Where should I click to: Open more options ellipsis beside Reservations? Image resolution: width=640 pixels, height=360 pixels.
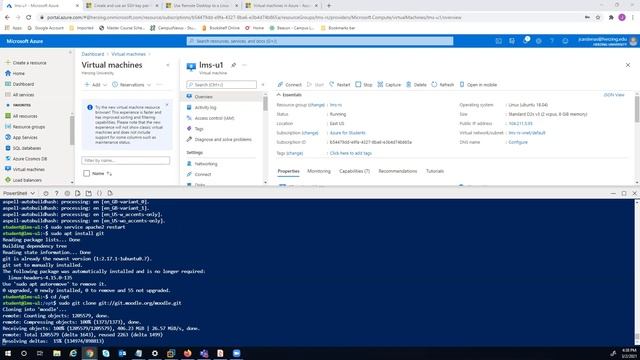tap(159, 84)
